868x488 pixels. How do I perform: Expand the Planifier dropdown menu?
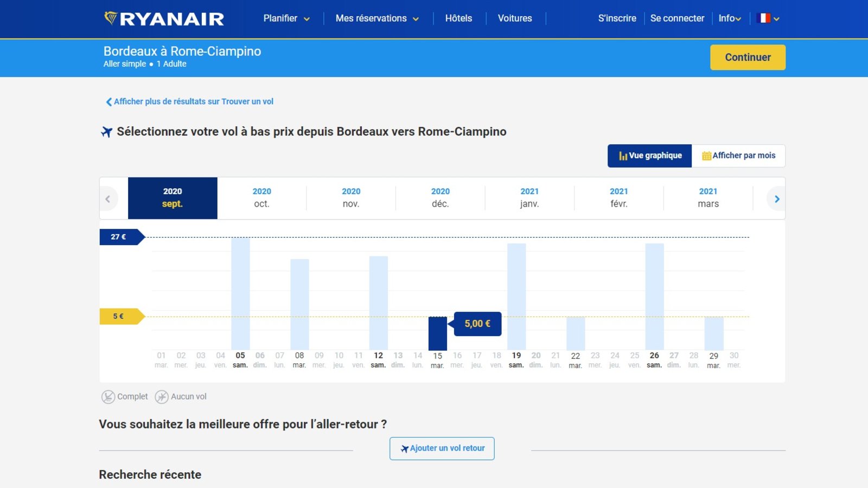click(x=286, y=18)
